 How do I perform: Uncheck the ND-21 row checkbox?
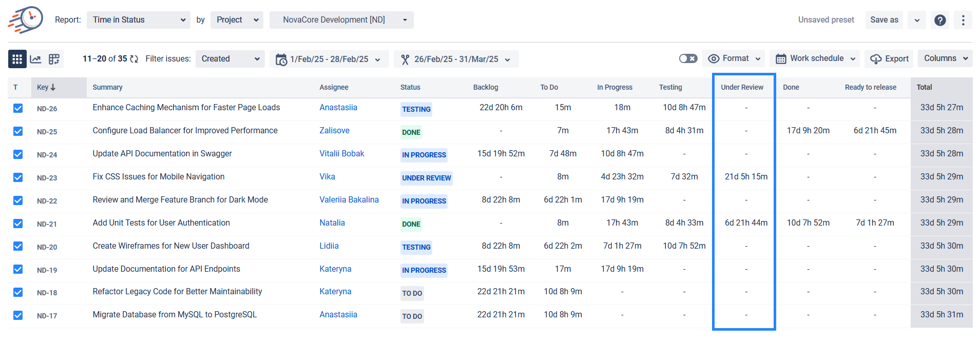click(18, 224)
